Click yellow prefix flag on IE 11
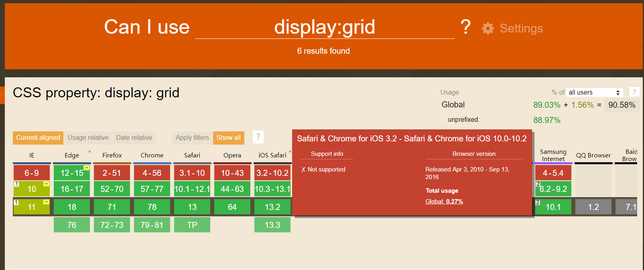 (46, 202)
